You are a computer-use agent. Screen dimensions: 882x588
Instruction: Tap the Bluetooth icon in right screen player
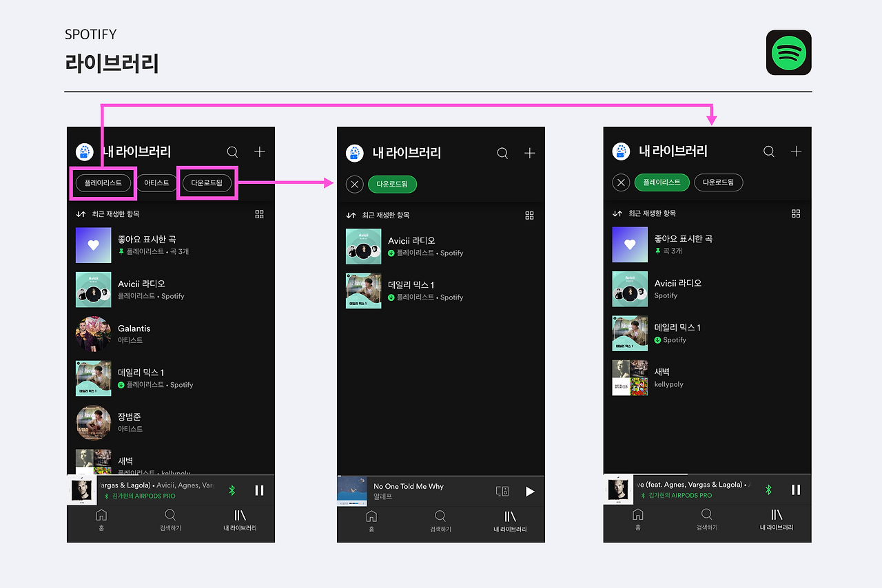point(769,490)
